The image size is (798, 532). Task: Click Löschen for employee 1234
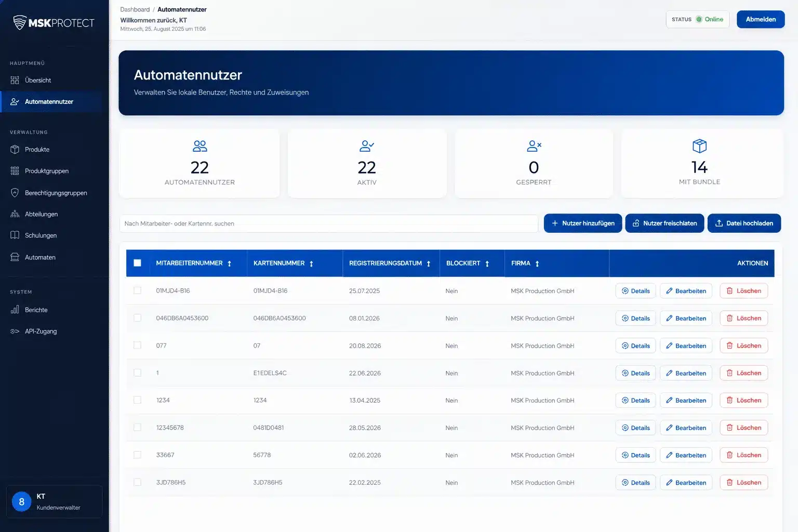[x=743, y=401]
